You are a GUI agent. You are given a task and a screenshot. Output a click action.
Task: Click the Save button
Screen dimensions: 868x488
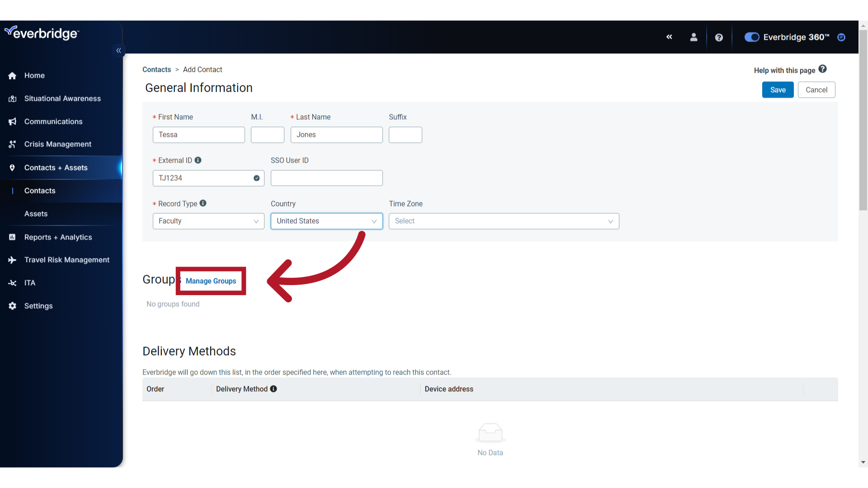point(778,90)
